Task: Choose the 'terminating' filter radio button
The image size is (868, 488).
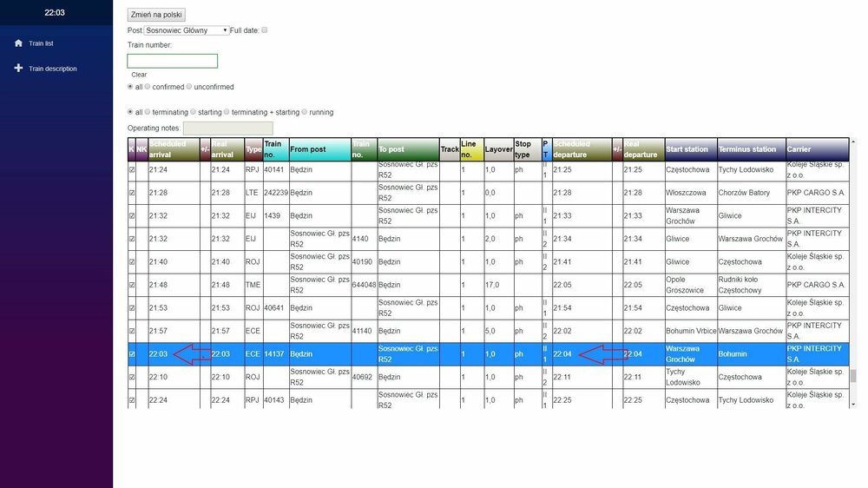Action: 148,112
